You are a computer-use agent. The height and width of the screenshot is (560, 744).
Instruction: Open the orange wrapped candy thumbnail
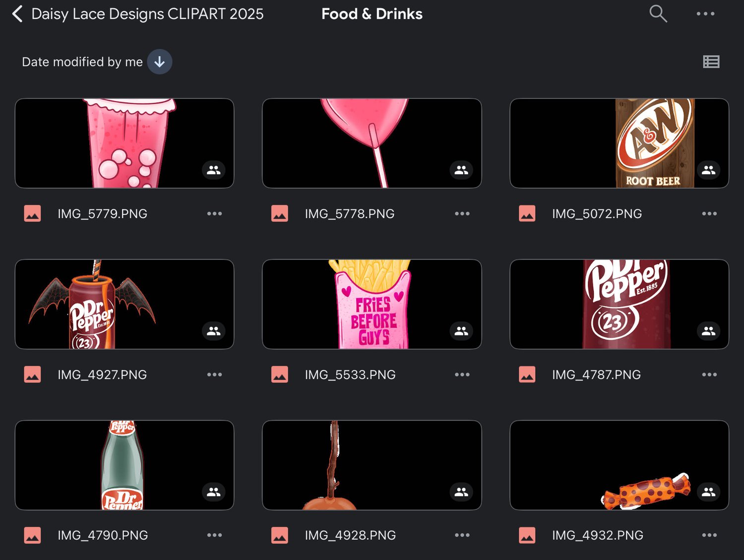620,465
